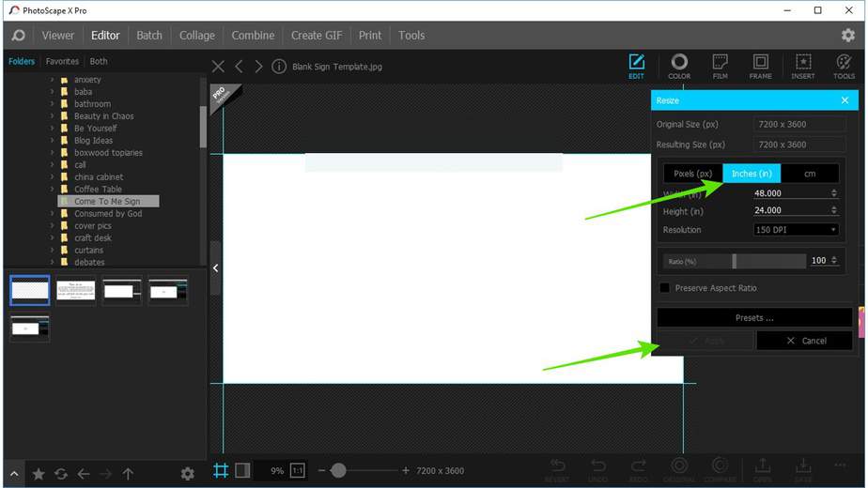
Task: Expand the china cabinet folder
Action: [x=53, y=177]
